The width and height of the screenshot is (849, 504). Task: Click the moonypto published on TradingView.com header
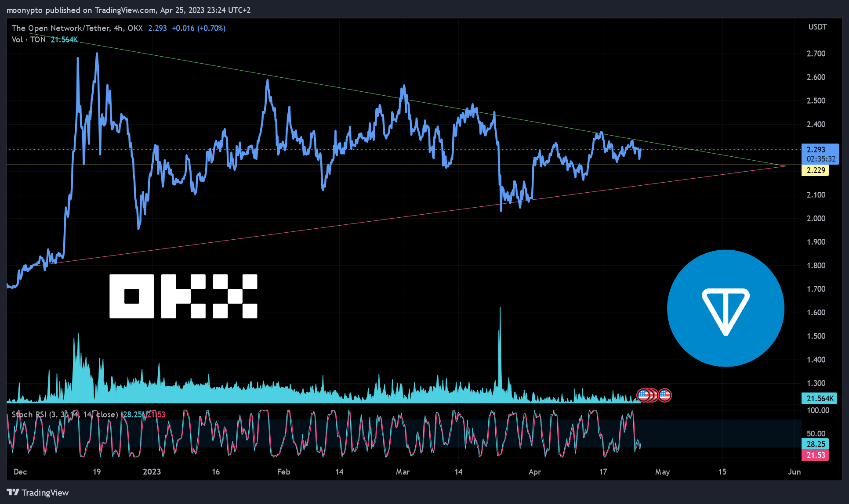128,10
